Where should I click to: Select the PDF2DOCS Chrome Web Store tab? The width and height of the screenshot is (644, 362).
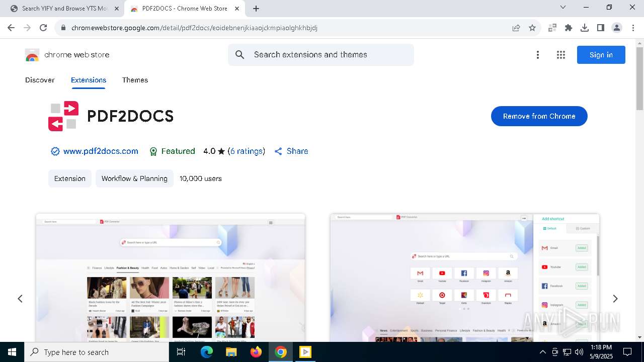click(184, 9)
